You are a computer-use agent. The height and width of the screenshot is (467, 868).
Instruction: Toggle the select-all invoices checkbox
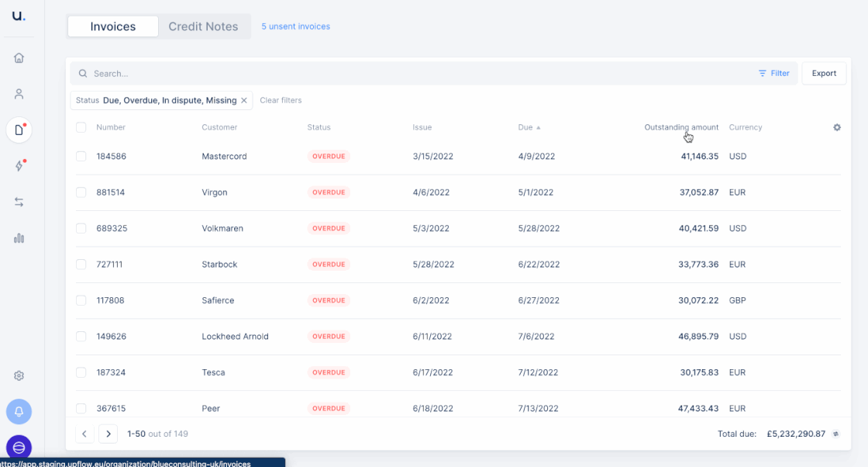coord(81,127)
